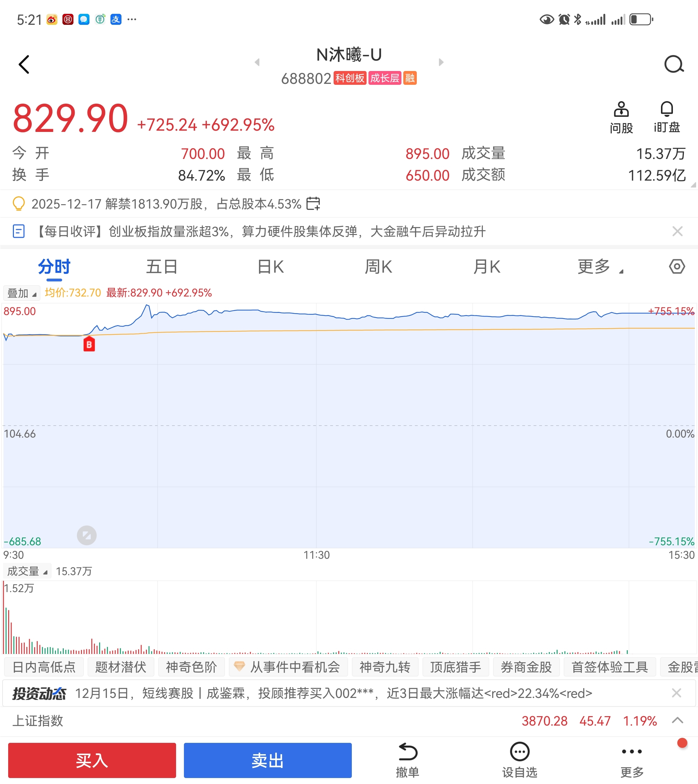Tap the gray circular expand chart icon
Viewport: 698px width, 784px height.
click(87, 535)
